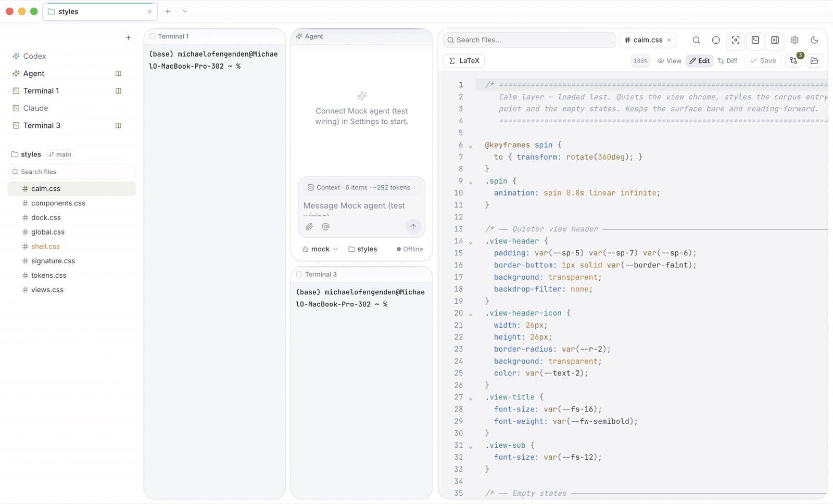Viewport: 833px width, 504px height.
Task: Toggle split pane icon beside Agent
Action: (118, 73)
